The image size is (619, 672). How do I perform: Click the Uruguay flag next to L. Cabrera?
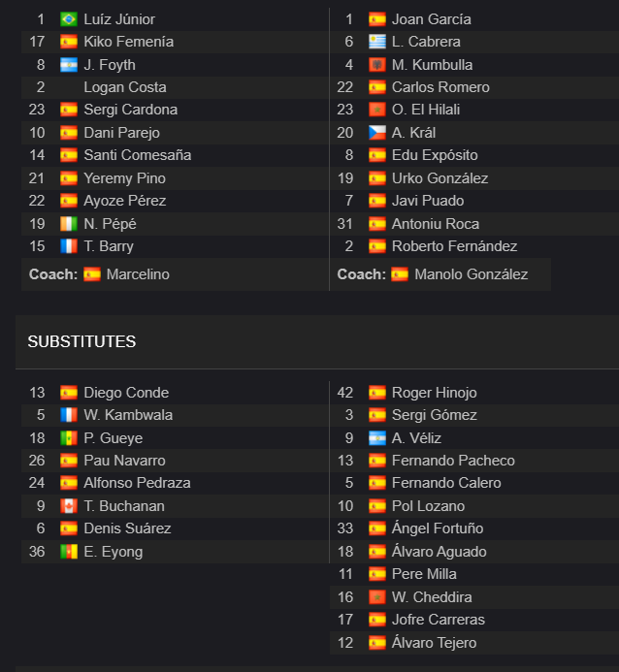(x=377, y=42)
